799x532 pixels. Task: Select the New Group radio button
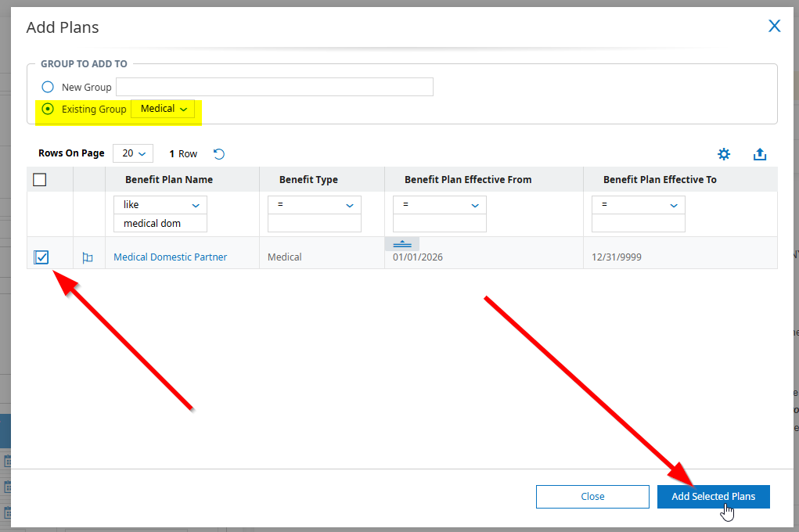coord(48,87)
